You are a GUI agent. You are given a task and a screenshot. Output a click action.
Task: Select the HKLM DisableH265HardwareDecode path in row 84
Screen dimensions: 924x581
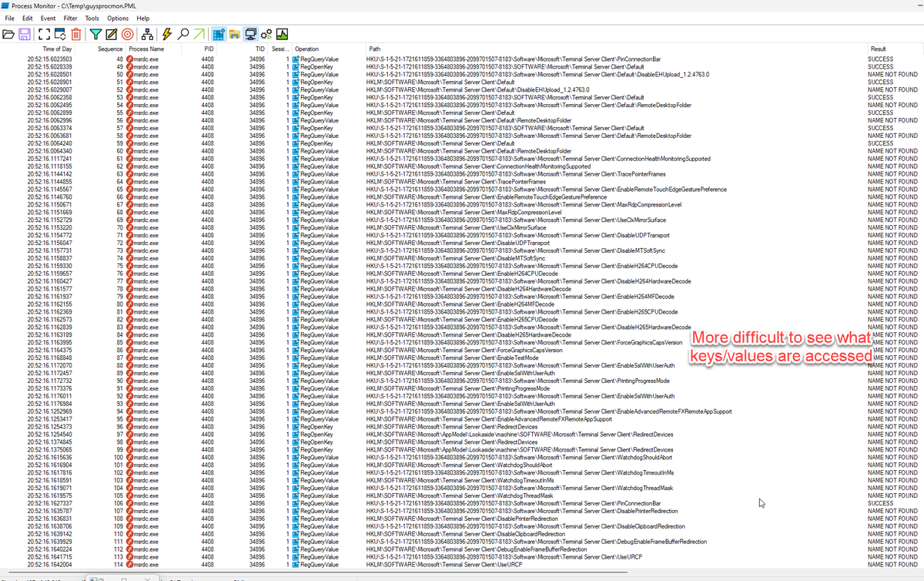tap(469, 335)
